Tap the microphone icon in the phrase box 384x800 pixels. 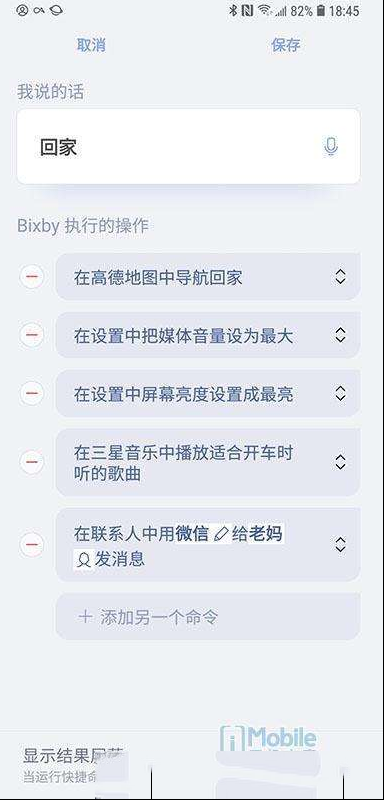pyautogui.click(x=330, y=146)
